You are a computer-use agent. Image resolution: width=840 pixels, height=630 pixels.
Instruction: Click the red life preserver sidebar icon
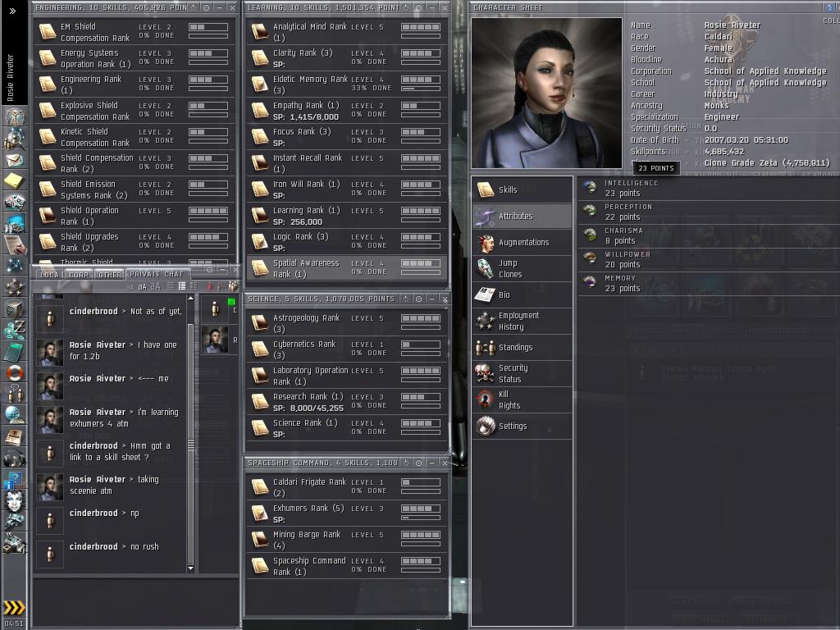point(15,373)
